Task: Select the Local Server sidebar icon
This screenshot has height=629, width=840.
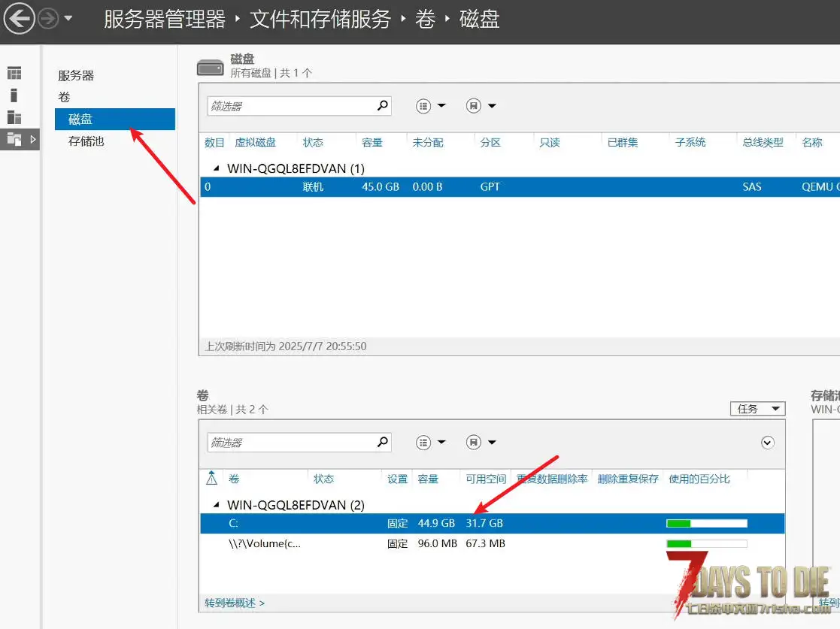Action: pyautogui.click(x=14, y=95)
